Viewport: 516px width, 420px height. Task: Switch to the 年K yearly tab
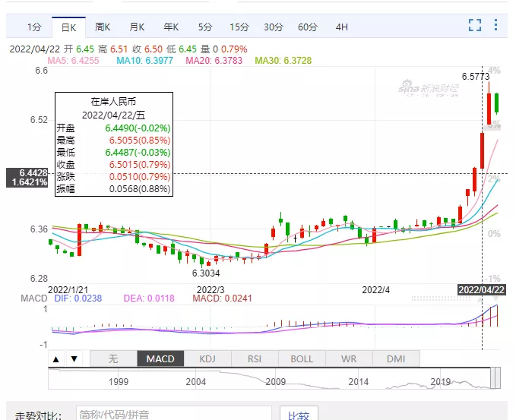pos(171,27)
